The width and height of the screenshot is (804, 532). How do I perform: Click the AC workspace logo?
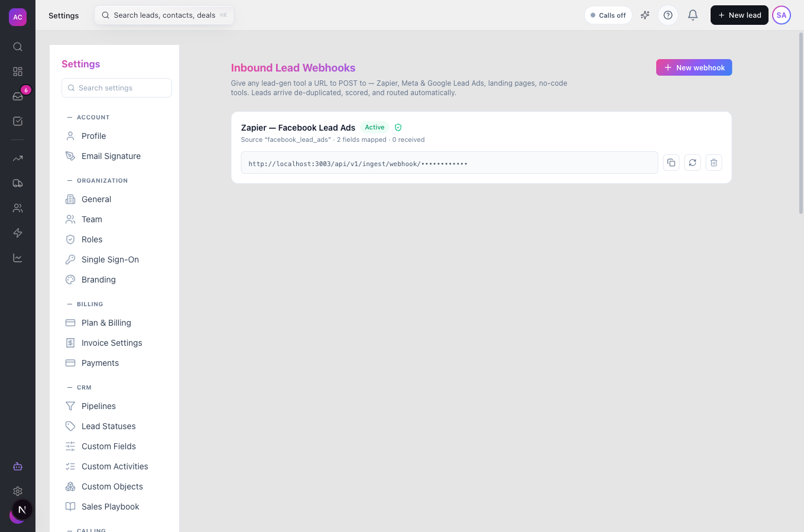pyautogui.click(x=18, y=17)
